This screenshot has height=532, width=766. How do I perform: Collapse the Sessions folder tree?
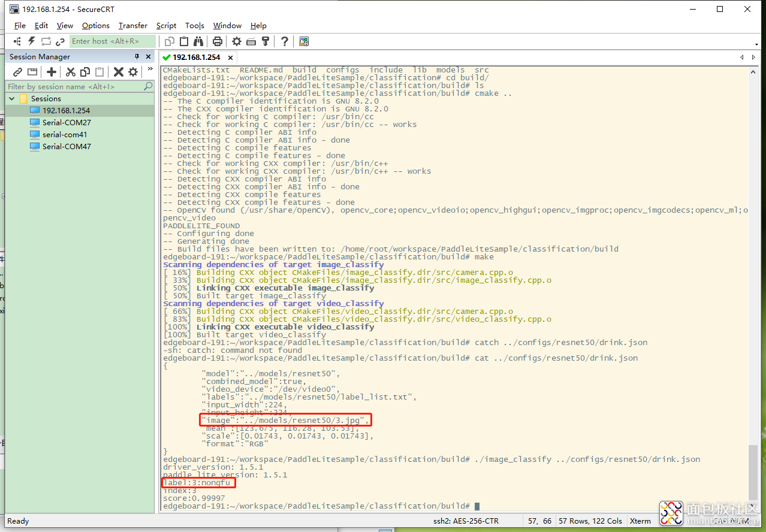[x=12, y=98]
